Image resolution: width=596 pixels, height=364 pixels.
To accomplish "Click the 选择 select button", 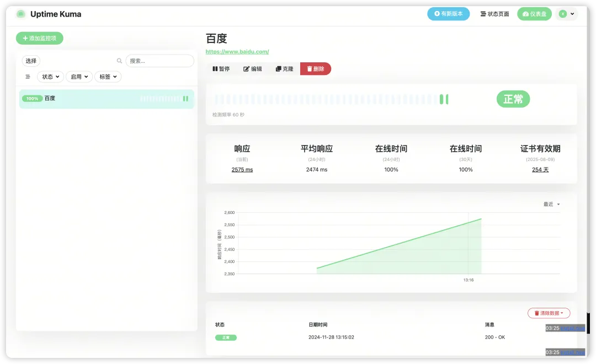I will pos(31,61).
